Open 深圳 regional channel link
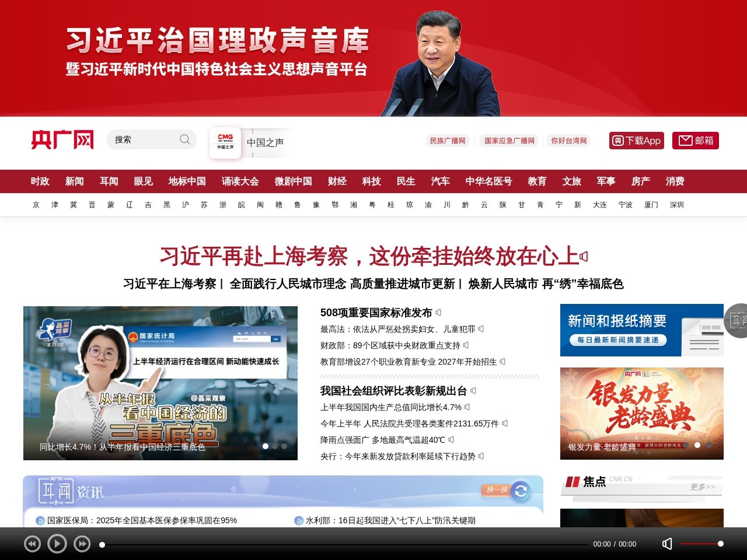This screenshot has width=747, height=560. [x=677, y=205]
